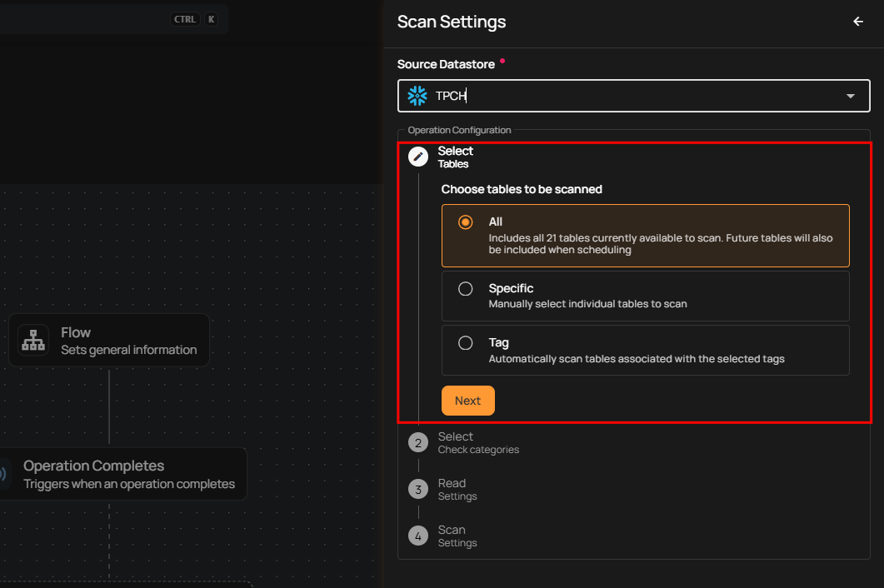Image resolution: width=884 pixels, height=588 pixels.
Task: Select the Specific tables radio button
Action: (466, 289)
